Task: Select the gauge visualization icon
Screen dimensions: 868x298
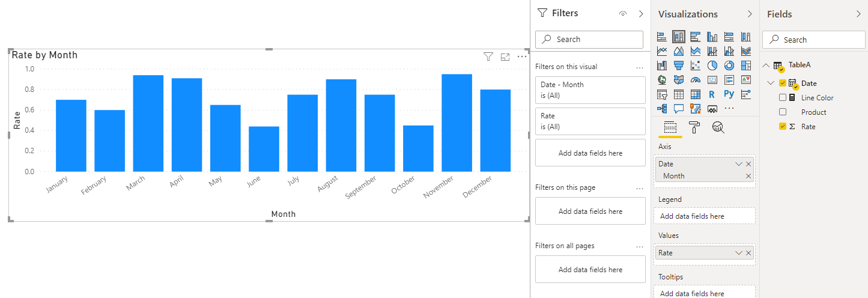Action: point(696,80)
